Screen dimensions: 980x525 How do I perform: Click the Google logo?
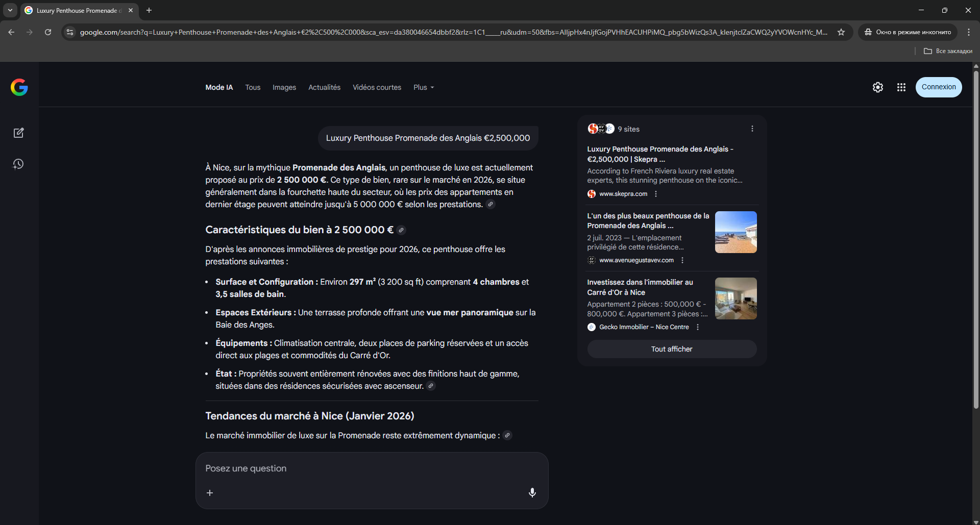click(19, 87)
